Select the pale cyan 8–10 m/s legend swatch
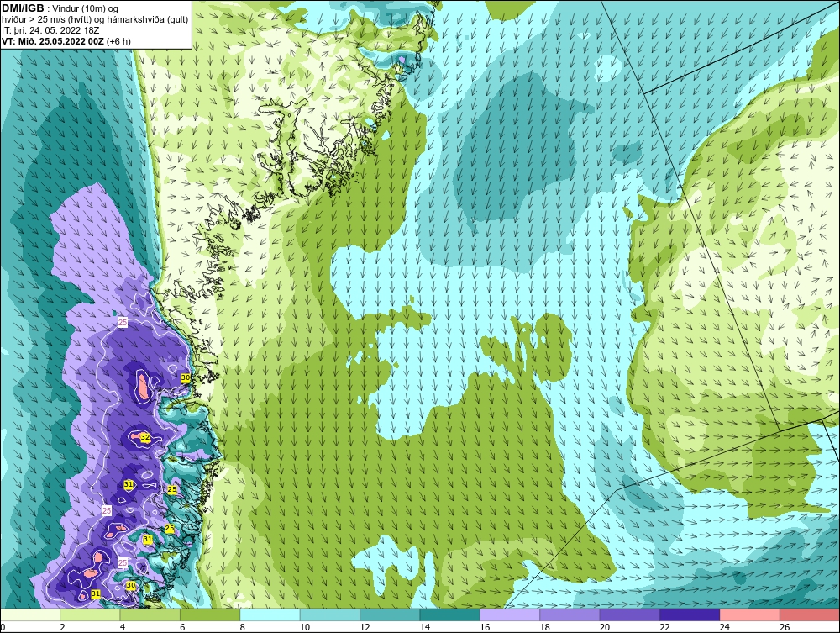840x633 pixels. tap(270, 615)
